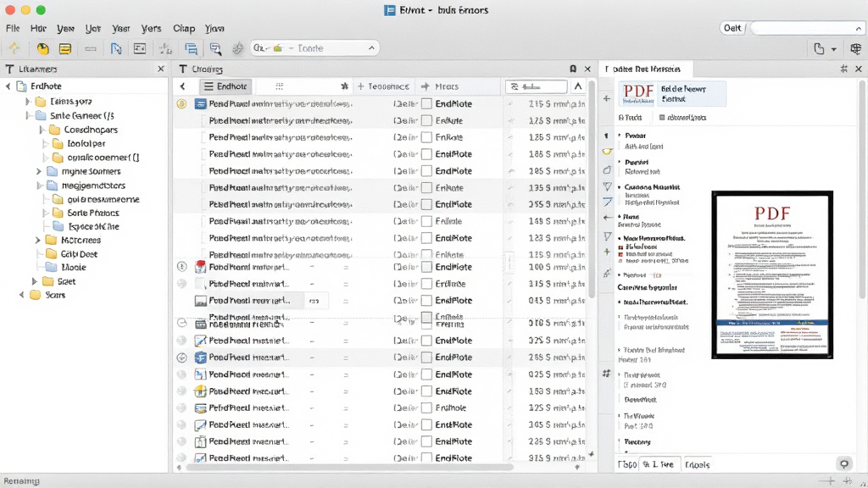Tick the checkbox in the 355 S row

coord(427,204)
